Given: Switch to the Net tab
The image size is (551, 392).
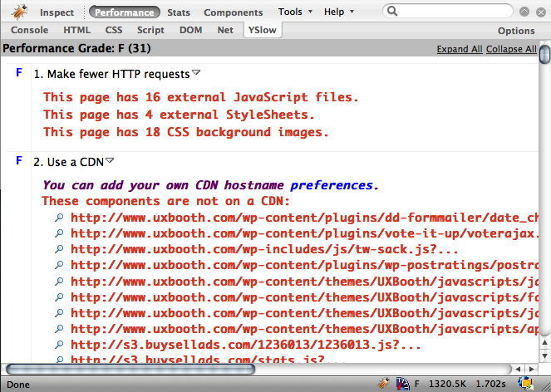Looking at the screenshot, I should point(225,30).
